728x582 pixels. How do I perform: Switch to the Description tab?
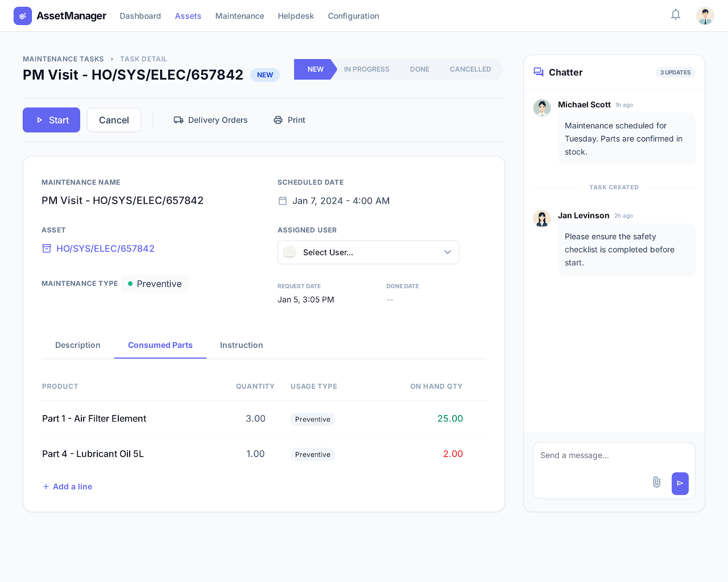pyautogui.click(x=78, y=345)
